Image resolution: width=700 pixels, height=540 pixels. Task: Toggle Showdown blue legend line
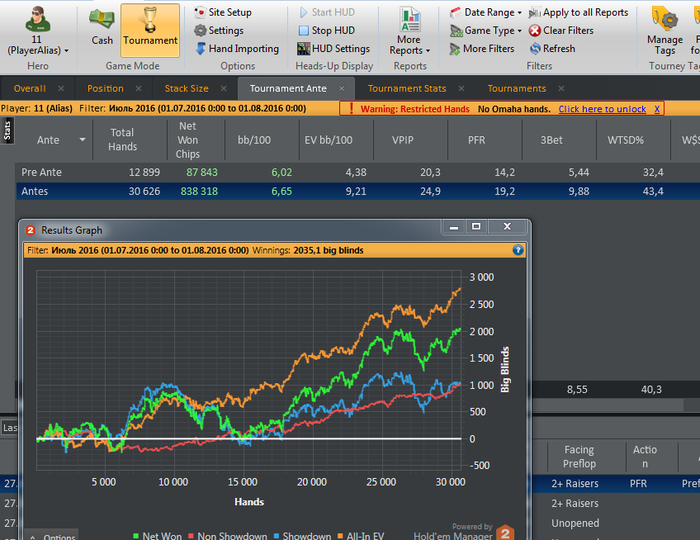tap(302, 536)
